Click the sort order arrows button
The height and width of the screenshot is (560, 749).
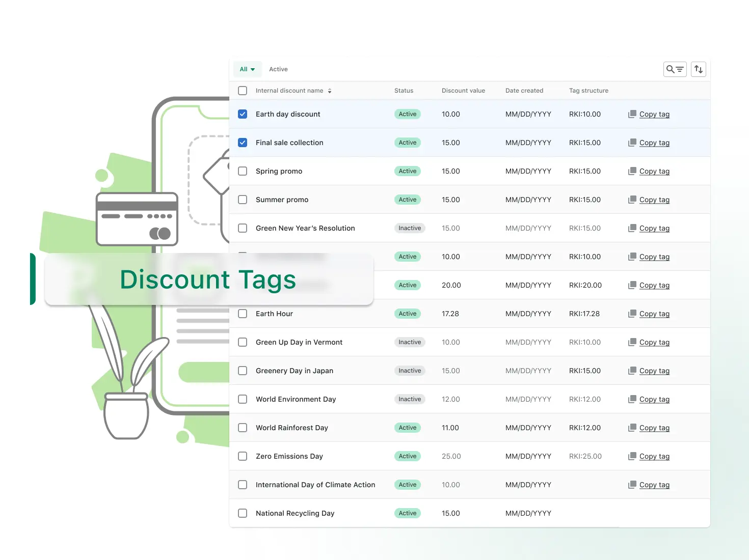pyautogui.click(x=699, y=69)
